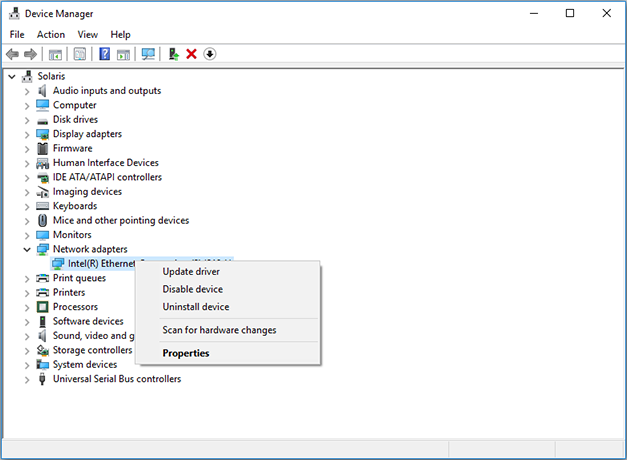Collapse the Network adapters category
This screenshot has width=627, height=460.
click(x=27, y=249)
